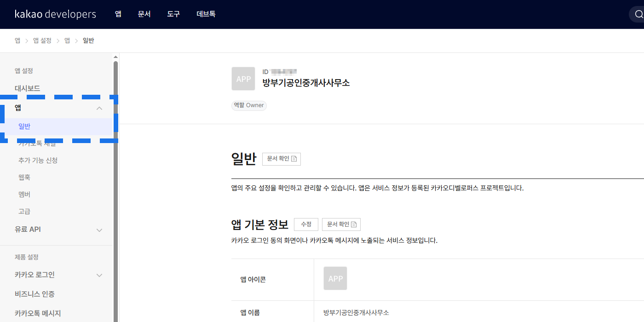Click the 앱 이름 value 방부기공인중개사사무소
Screen dimensions: 644x322
pyautogui.click(x=356, y=313)
